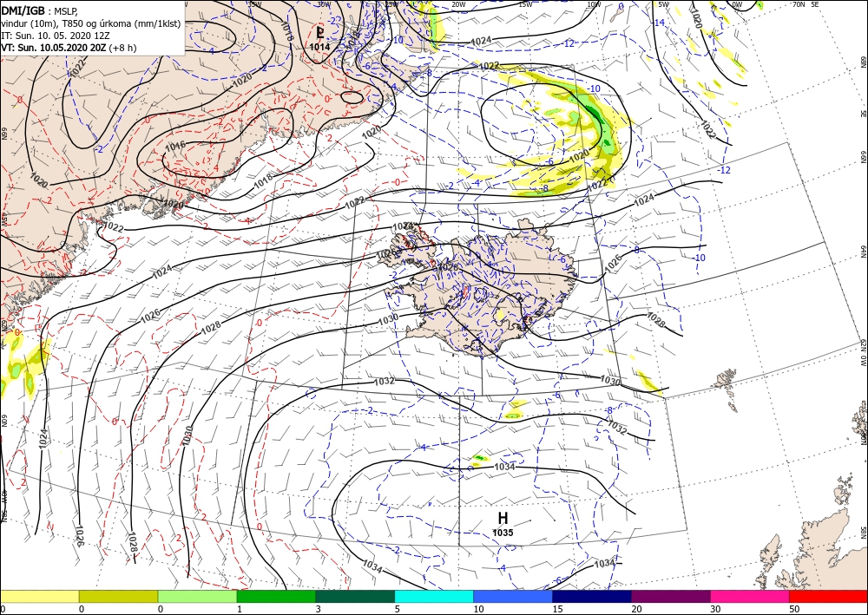Select the '1035' pressure value
The width and height of the screenshot is (868, 615).
point(503,533)
